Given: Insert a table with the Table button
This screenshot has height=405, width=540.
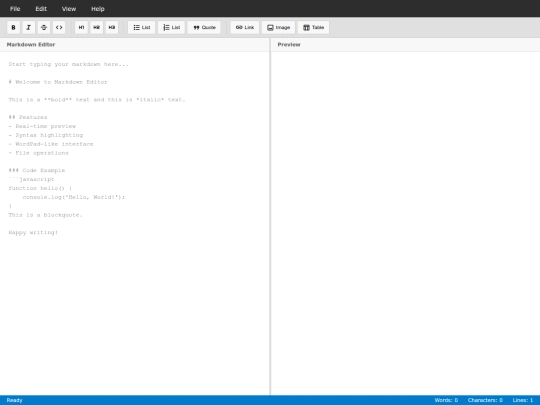Looking at the screenshot, I should coord(313,27).
